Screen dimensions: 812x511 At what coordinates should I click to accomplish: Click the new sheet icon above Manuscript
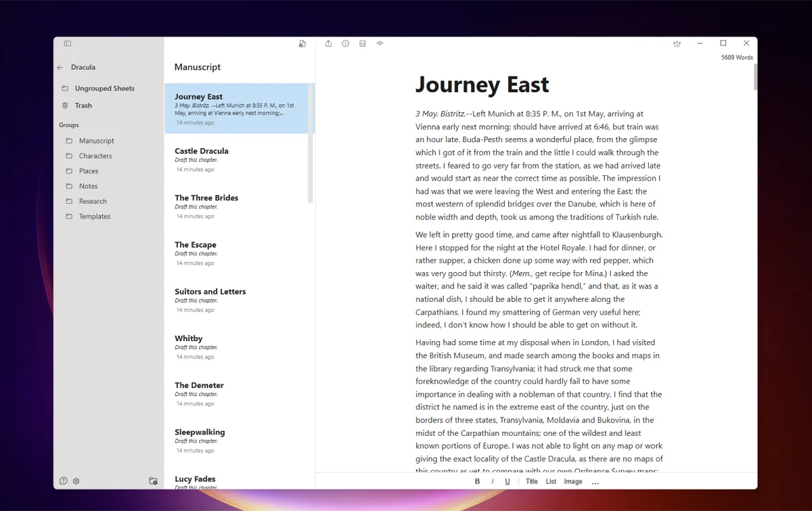coord(302,44)
